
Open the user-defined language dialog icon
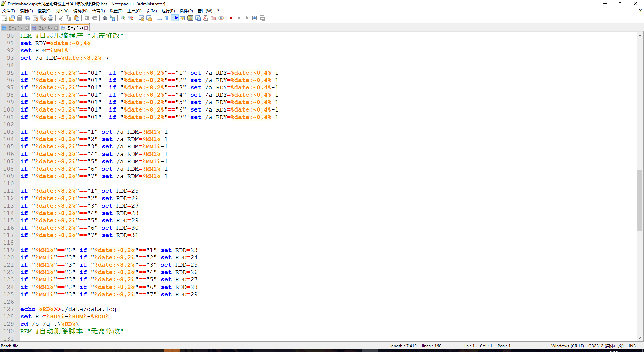[x=182, y=18]
